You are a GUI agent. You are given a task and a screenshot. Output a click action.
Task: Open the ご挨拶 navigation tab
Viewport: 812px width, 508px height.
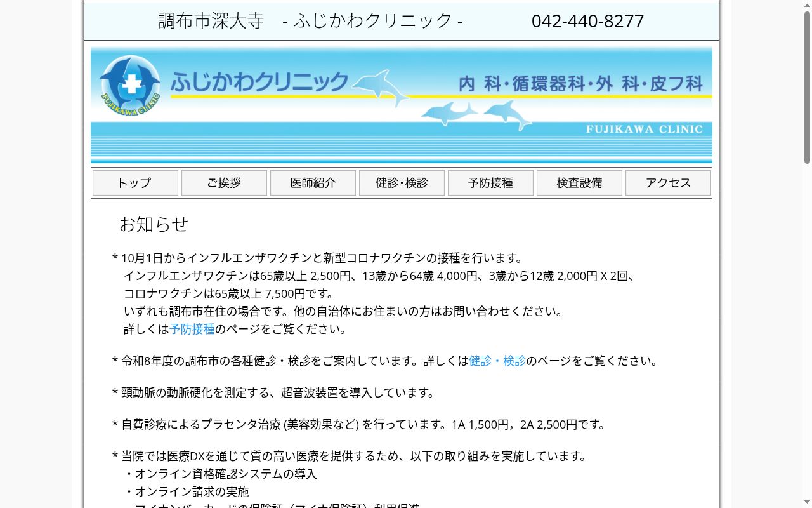(x=224, y=183)
